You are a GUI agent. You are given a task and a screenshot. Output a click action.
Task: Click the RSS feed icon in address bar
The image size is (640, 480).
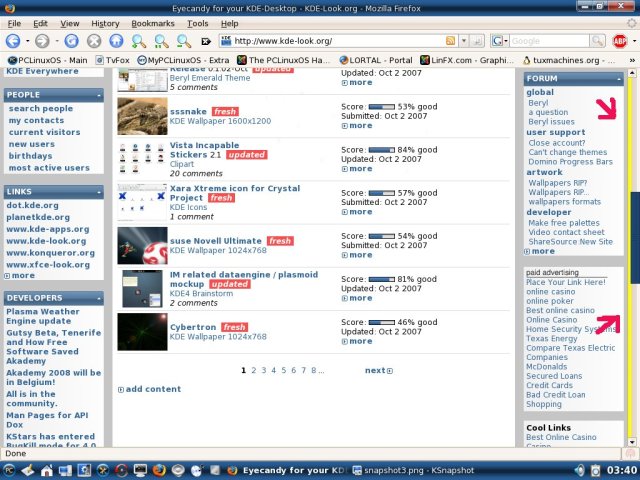(451, 41)
